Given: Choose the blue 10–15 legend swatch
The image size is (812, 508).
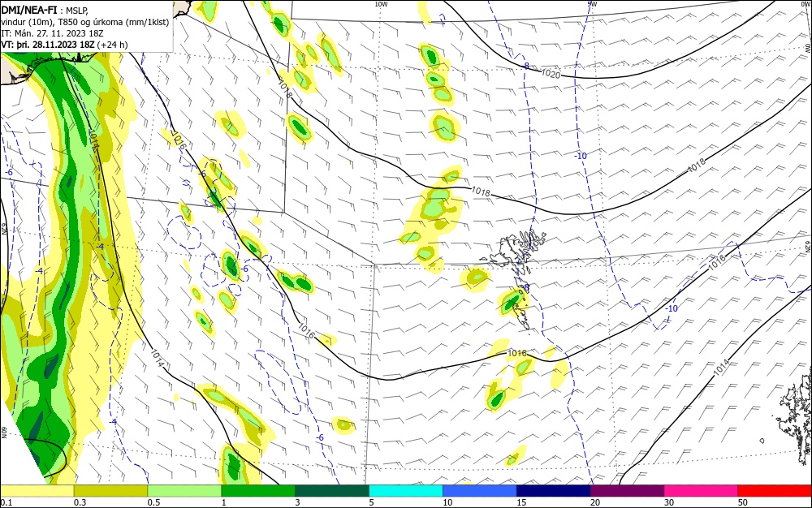Looking at the screenshot, I should [x=480, y=491].
